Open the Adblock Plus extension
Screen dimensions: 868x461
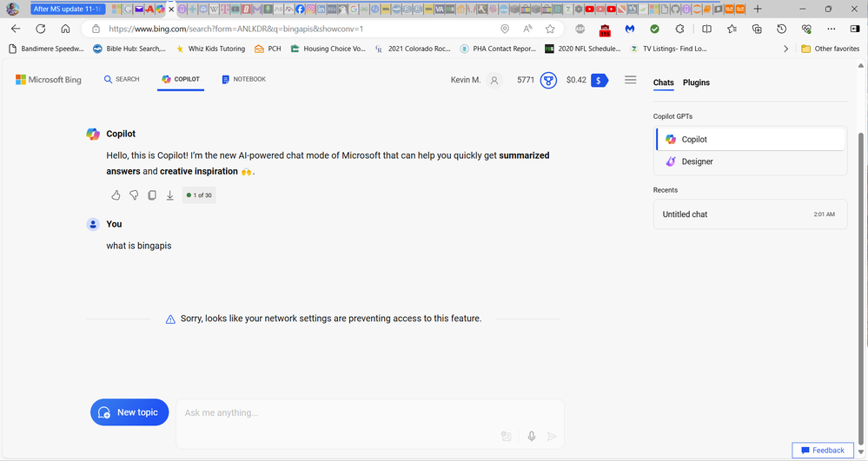pos(580,29)
